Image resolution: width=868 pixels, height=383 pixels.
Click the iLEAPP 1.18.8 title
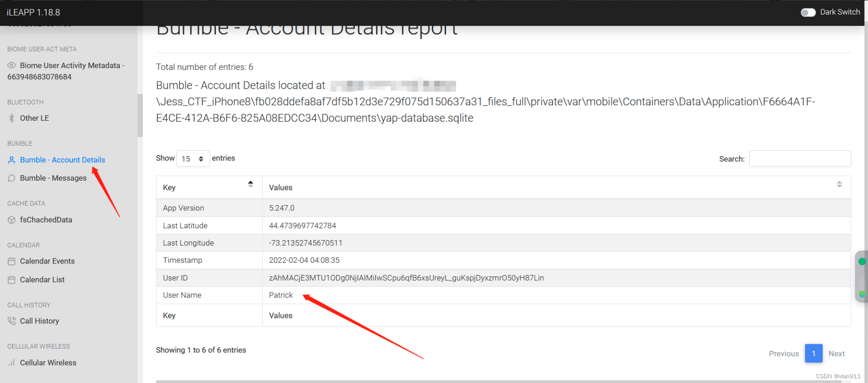pos(33,13)
